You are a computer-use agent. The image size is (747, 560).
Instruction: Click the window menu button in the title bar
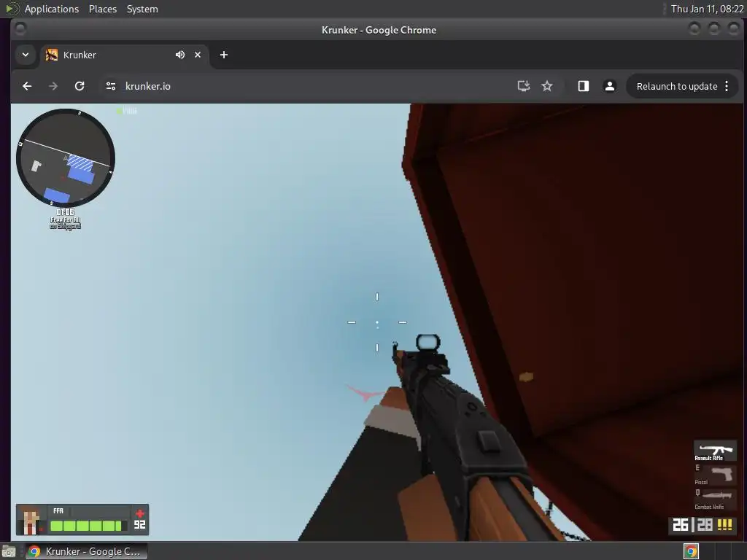click(x=20, y=29)
